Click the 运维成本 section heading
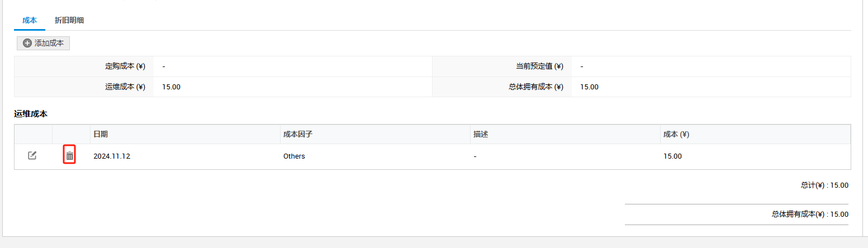The width and height of the screenshot is (868, 248). [31, 114]
